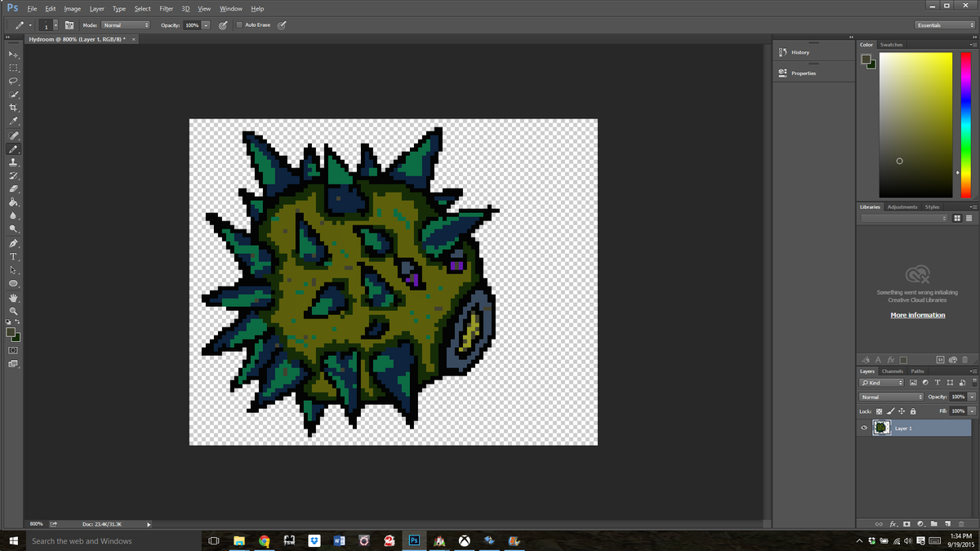Screen dimensions: 980x551
Task: Open the Filter menu
Action: point(166,8)
